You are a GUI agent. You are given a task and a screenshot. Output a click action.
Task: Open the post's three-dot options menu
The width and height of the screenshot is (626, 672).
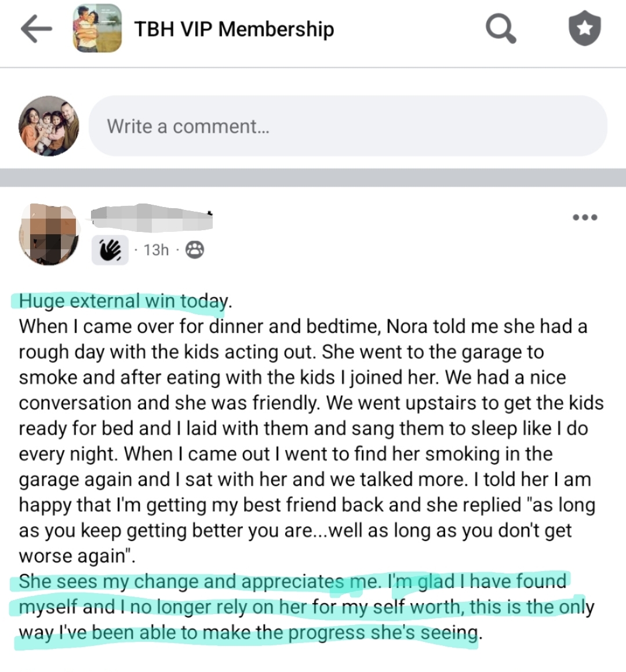point(584,217)
